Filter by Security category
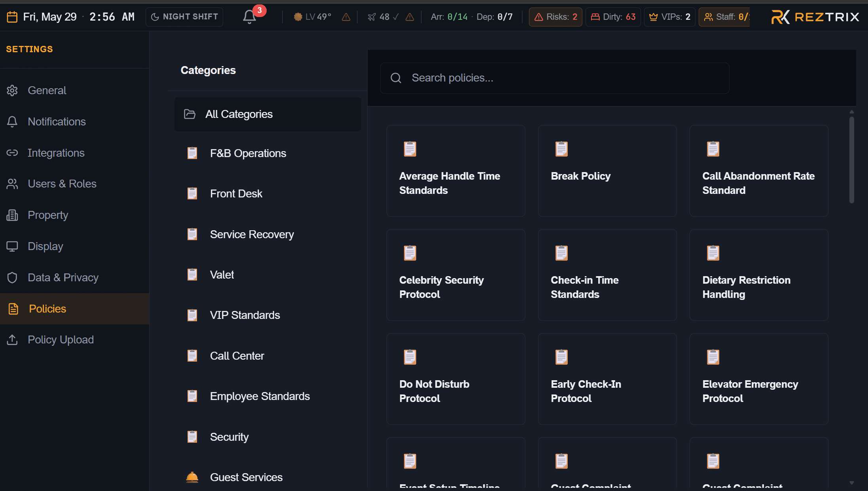 coord(268,437)
